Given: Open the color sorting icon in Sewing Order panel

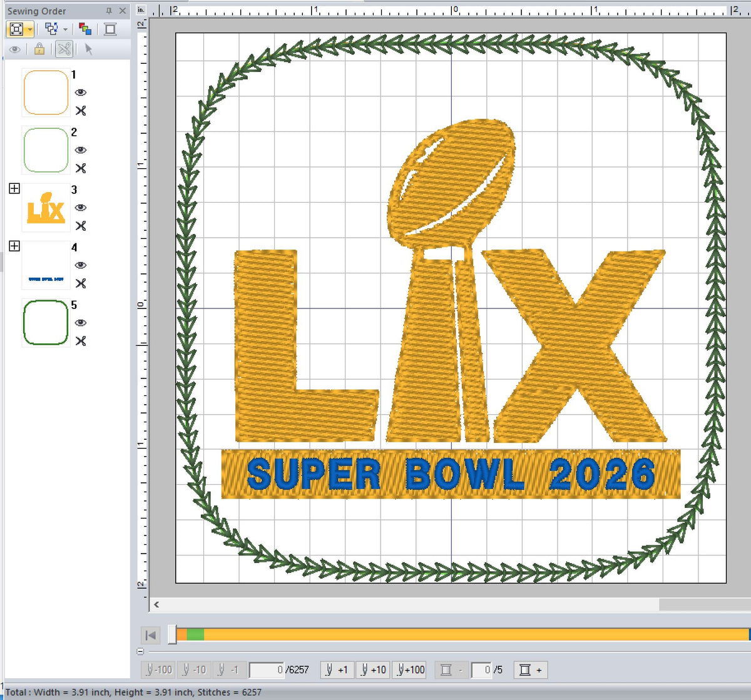Looking at the screenshot, I should tap(86, 29).
